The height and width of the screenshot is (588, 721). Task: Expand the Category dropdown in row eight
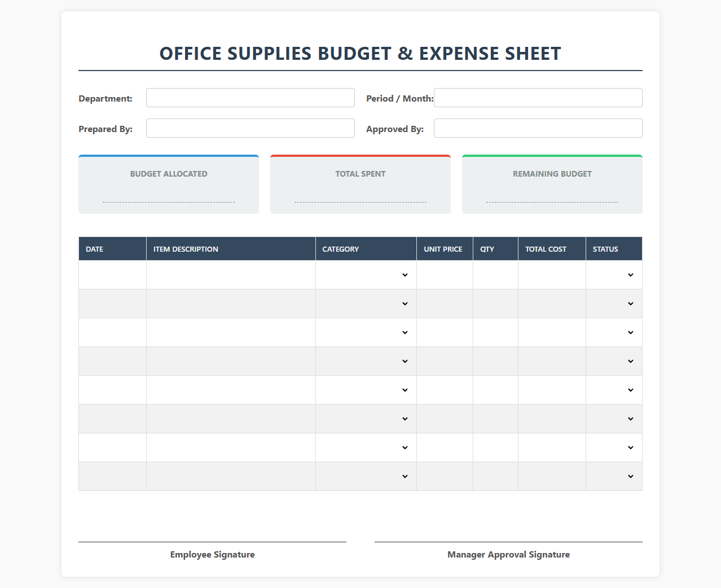click(366, 476)
